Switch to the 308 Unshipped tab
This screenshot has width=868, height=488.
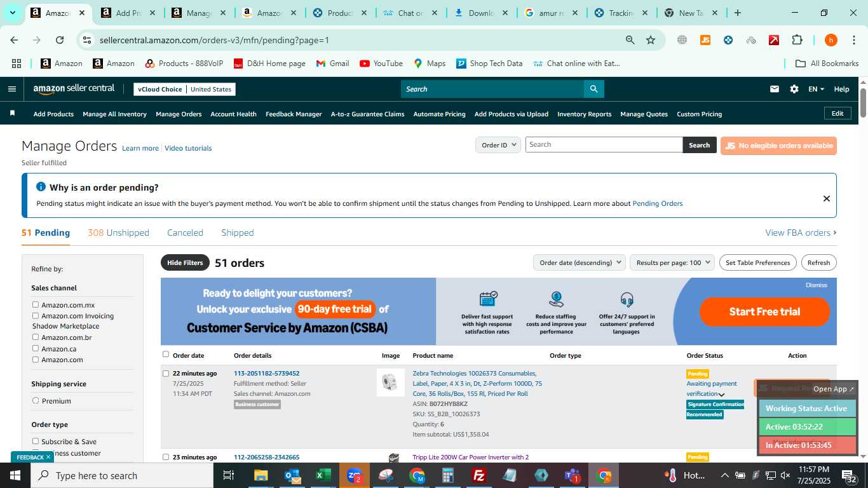(118, 233)
